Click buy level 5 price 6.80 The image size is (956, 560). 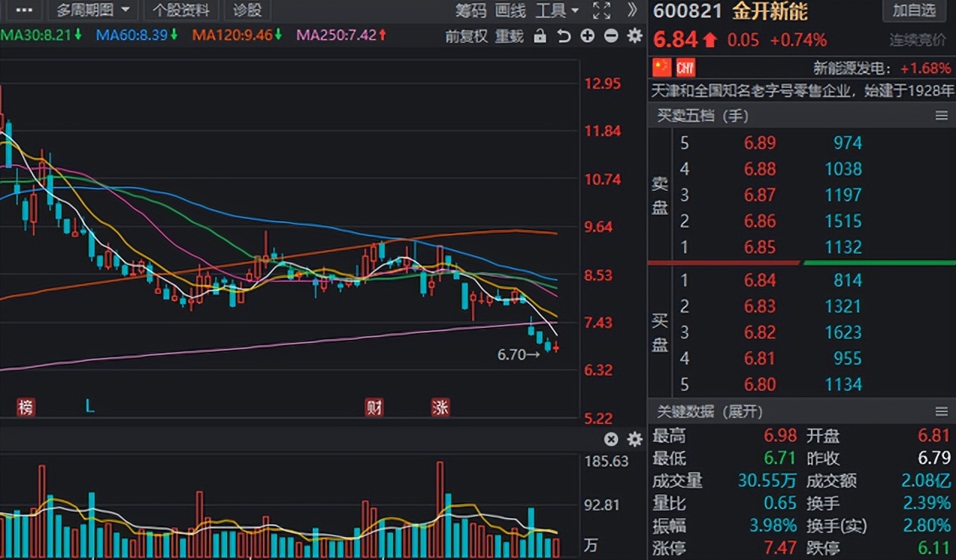760,385
